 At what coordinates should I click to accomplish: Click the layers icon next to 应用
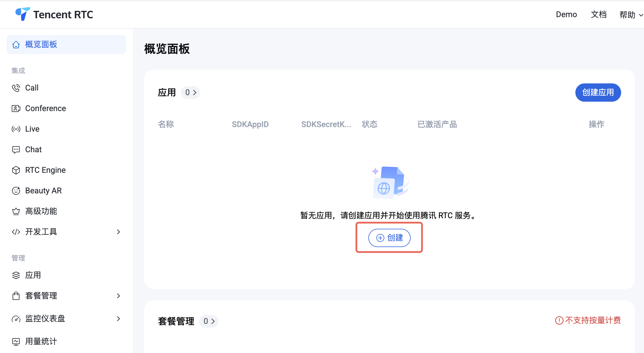click(x=16, y=275)
